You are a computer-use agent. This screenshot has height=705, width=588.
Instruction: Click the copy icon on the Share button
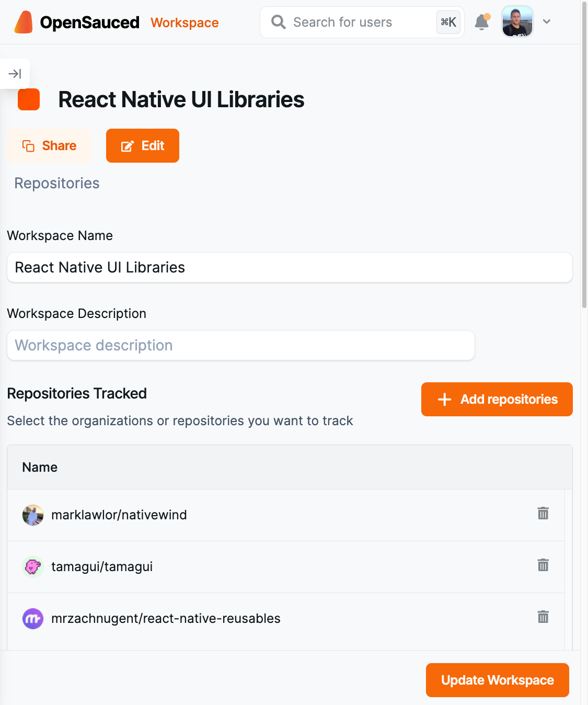coord(28,145)
